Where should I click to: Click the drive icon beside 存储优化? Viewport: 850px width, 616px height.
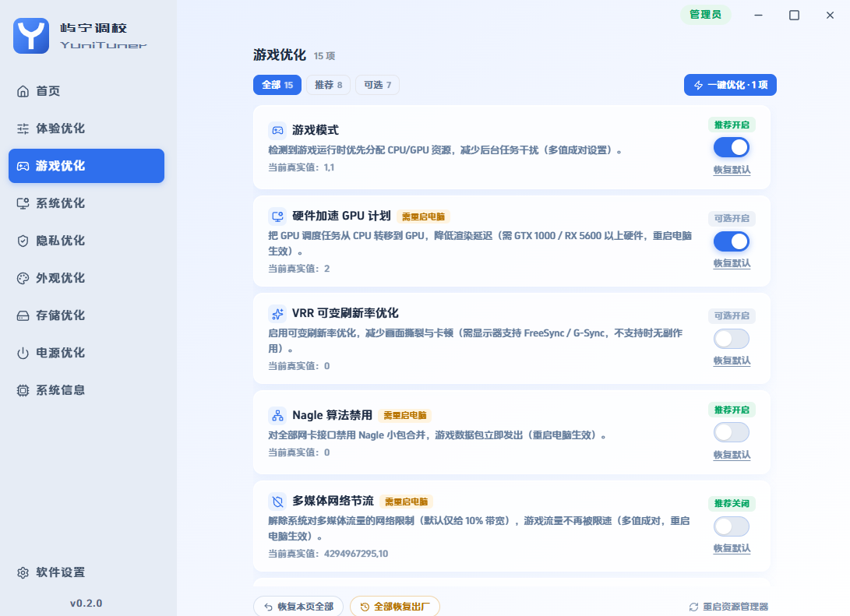click(23, 315)
